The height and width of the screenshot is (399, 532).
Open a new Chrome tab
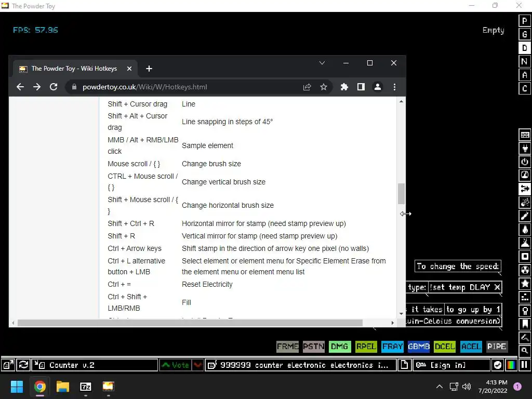coord(149,69)
